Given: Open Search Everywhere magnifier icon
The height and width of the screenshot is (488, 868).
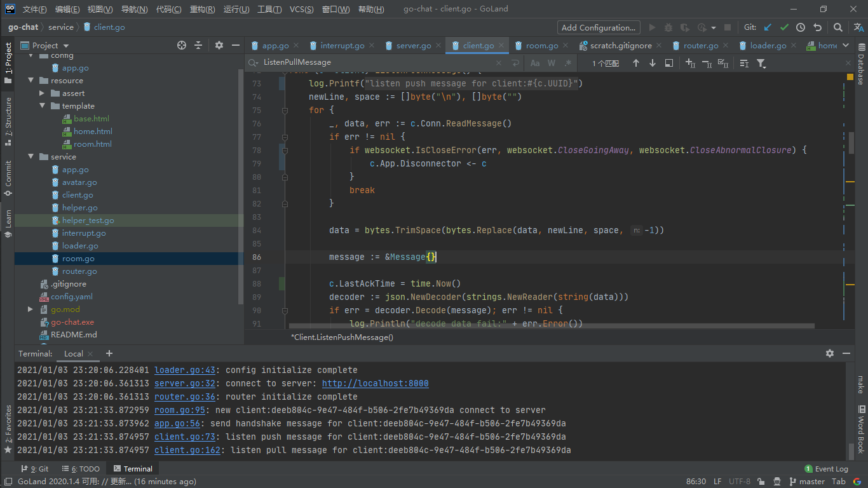Looking at the screenshot, I should (x=838, y=27).
